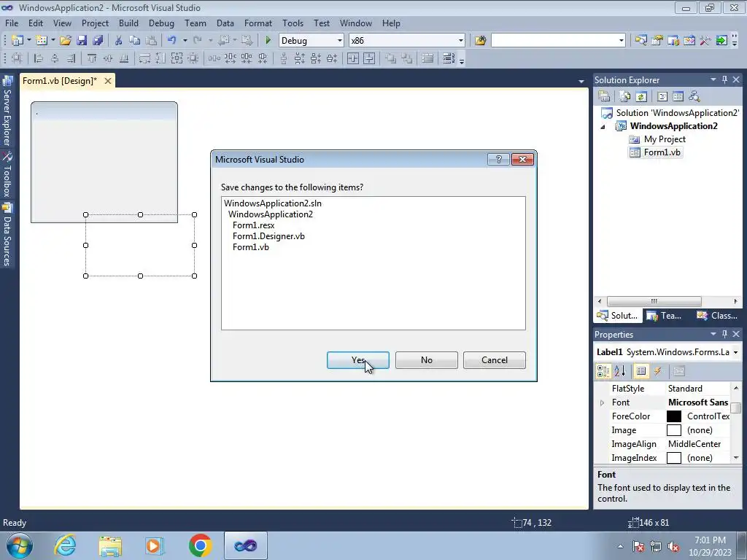
Task: Click the black ForeColor swatch
Action: coord(673,416)
